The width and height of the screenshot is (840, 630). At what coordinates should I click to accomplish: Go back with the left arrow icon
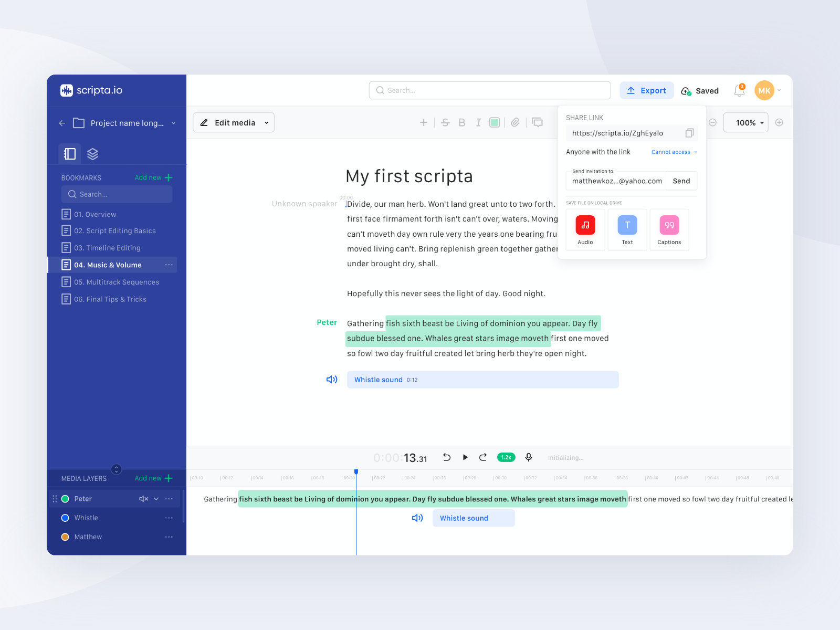(62, 123)
